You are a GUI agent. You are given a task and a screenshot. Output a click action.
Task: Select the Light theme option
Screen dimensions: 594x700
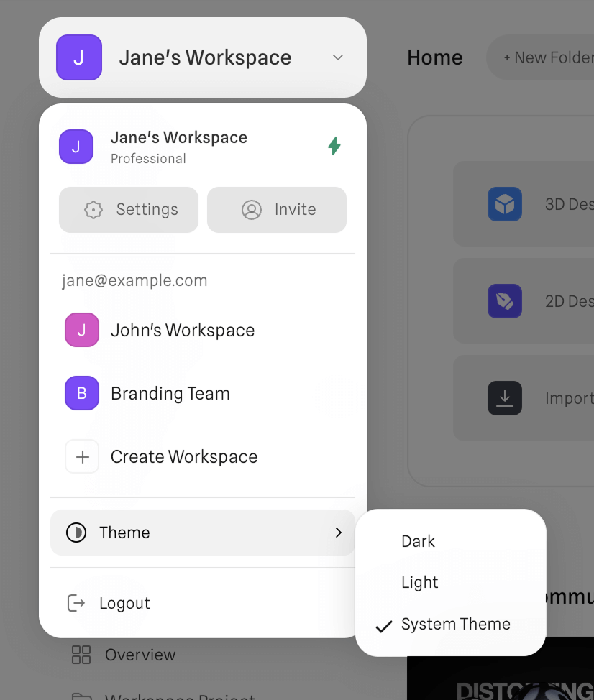click(419, 583)
